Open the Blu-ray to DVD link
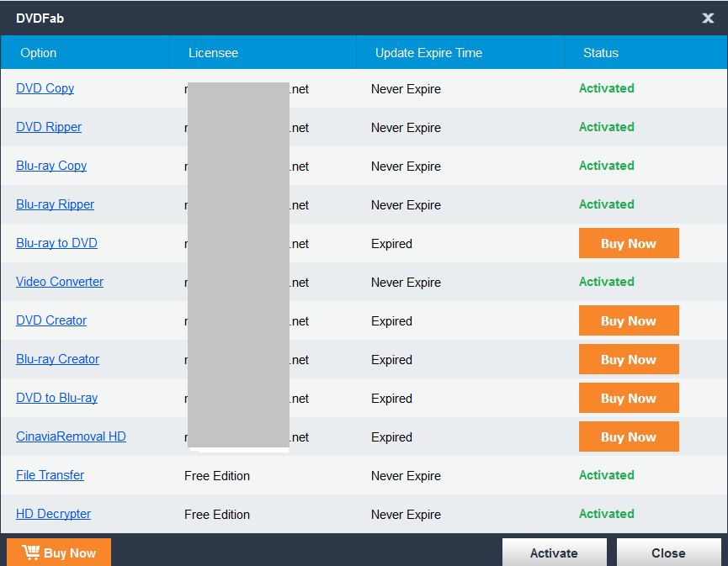This screenshot has height=566, width=728. click(x=56, y=243)
